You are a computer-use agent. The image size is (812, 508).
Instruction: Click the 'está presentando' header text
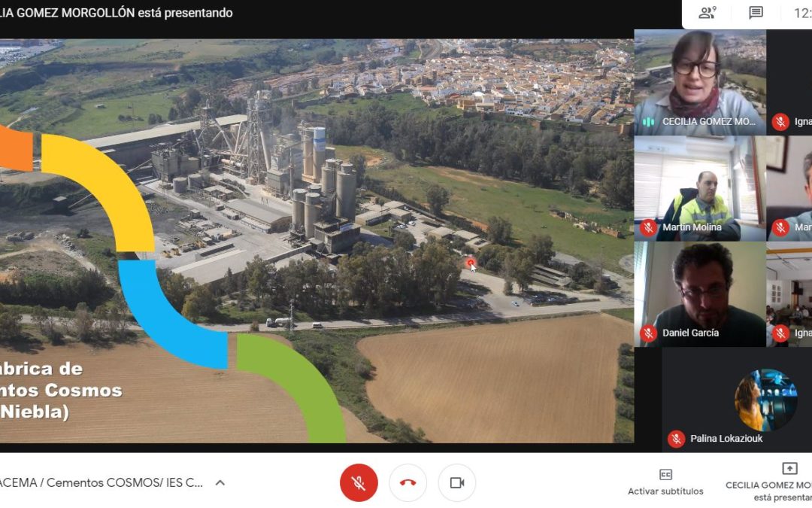pyautogui.click(x=185, y=13)
